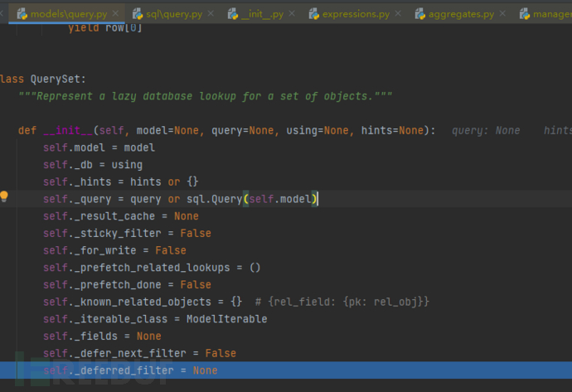Click the models\query.py file icon

coord(22,13)
